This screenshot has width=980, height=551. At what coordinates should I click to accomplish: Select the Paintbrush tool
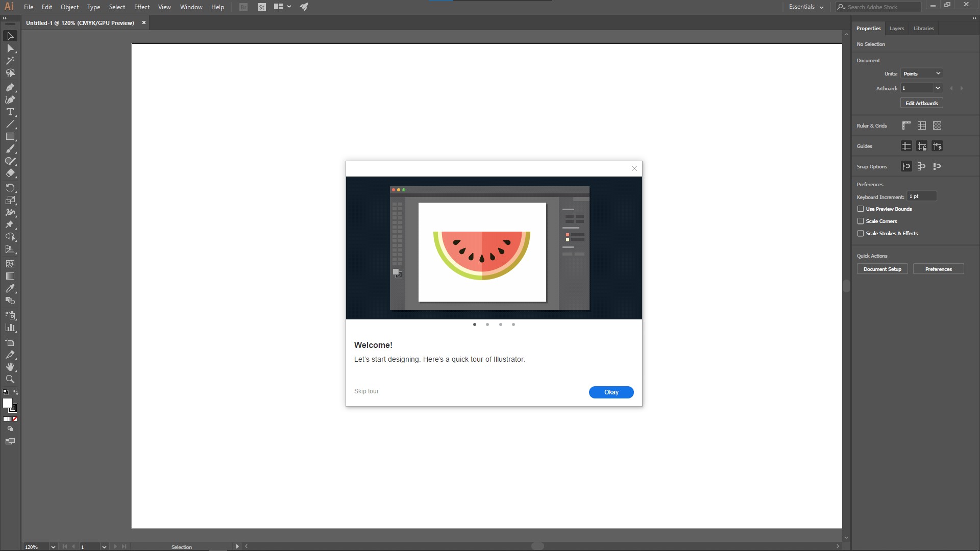point(10,149)
